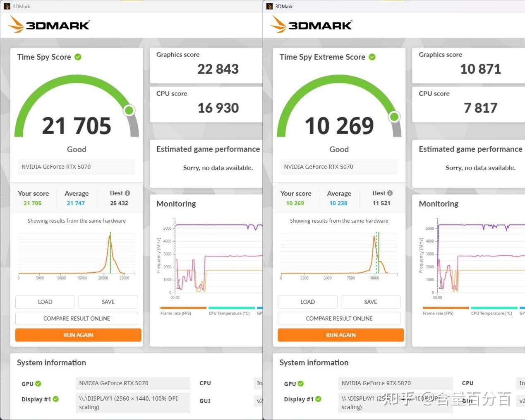525x420 pixels.
Task: Click the GUI label in the left System information
Action: (205, 401)
